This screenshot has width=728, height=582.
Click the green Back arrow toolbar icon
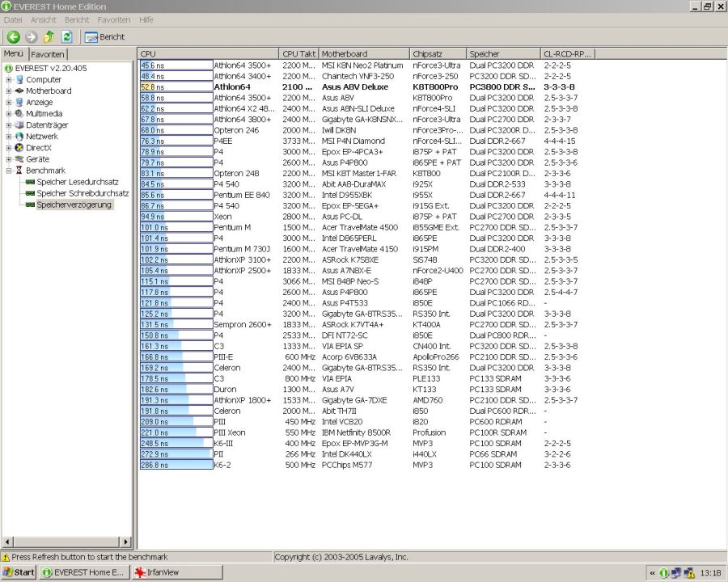pyautogui.click(x=14, y=36)
